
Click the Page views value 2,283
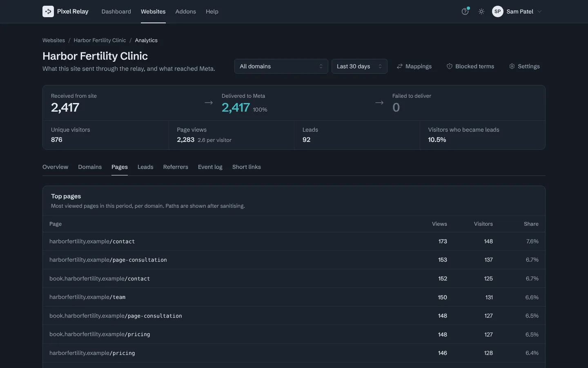185,139
